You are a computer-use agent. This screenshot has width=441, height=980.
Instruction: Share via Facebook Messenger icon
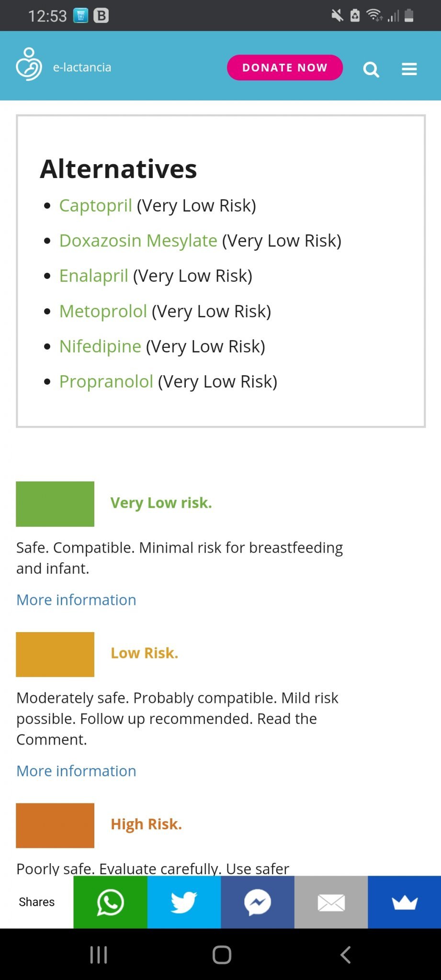pos(258,902)
